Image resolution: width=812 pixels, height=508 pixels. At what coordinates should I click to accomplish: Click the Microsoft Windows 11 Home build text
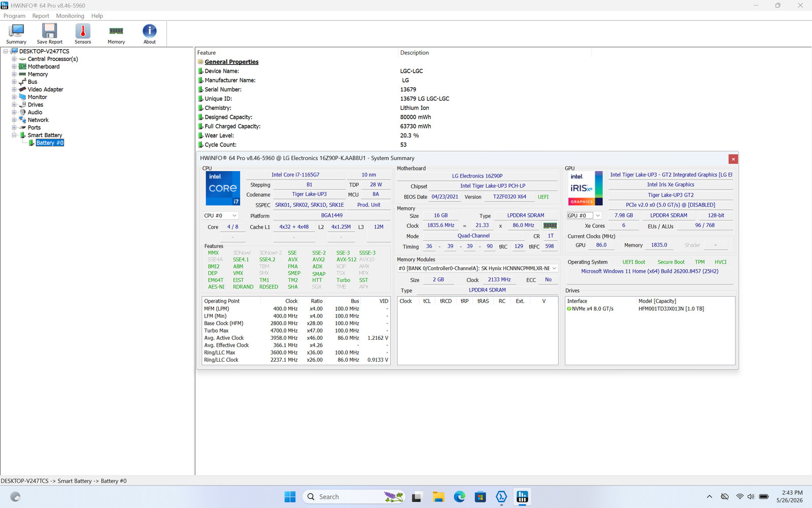tap(650, 271)
